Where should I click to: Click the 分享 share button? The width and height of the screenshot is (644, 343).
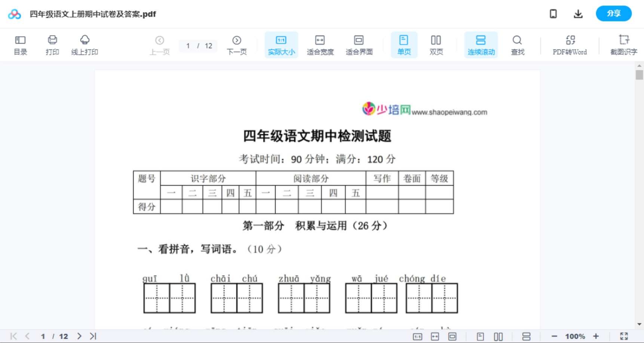tap(613, 13)
